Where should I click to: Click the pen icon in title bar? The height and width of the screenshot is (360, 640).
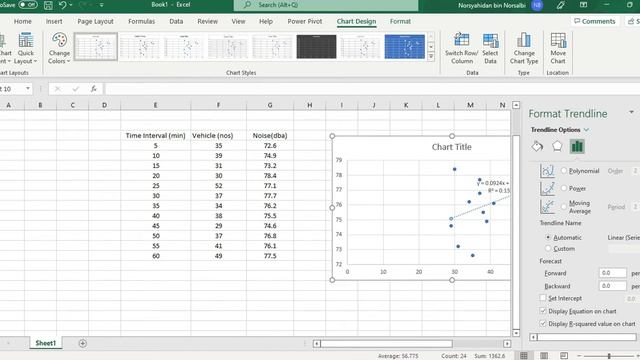(560, 5)
